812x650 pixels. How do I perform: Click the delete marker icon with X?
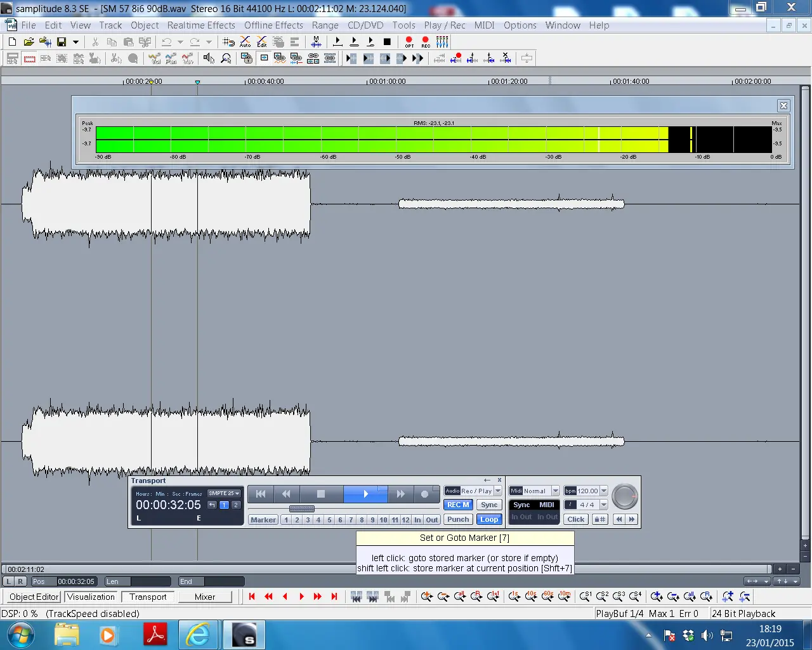point(506,58)
